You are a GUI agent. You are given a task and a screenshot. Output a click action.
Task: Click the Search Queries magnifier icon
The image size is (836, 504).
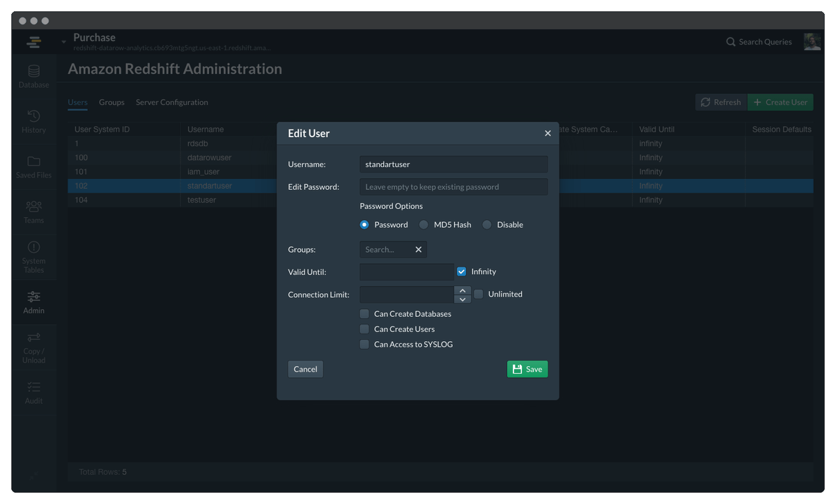point(731,42)
